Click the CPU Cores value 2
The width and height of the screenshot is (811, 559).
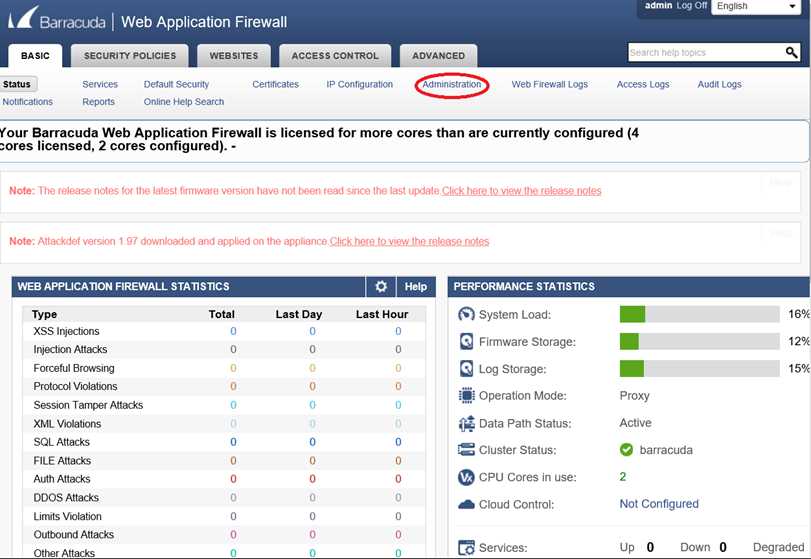[623, 476]
